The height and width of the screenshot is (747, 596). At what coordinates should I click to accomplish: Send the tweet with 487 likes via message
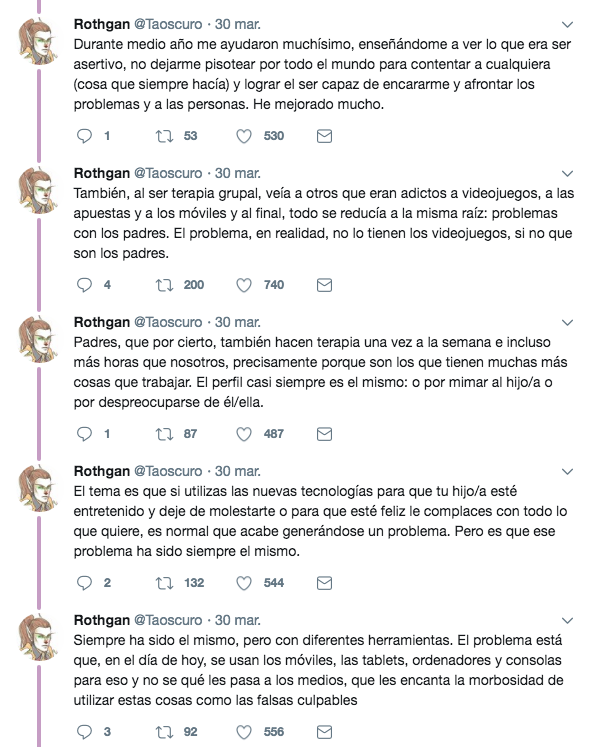coord(324,434)
